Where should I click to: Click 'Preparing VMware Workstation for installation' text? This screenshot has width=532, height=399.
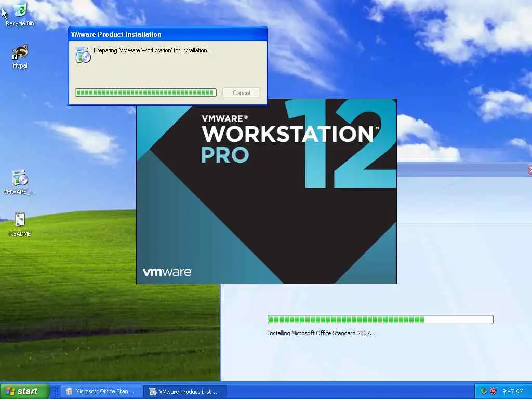click(x=152, y=50)
